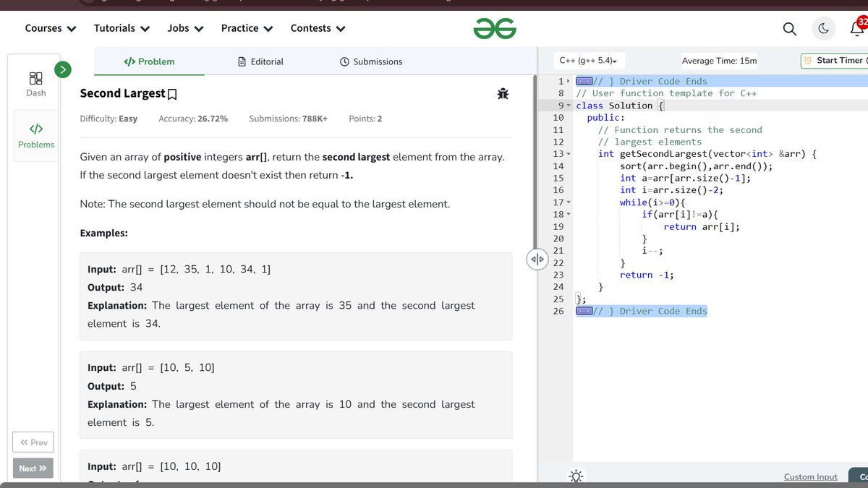Click the Examples: heading
The width and height of the screenshot is (868, 488).
click(x=103, y=234)
